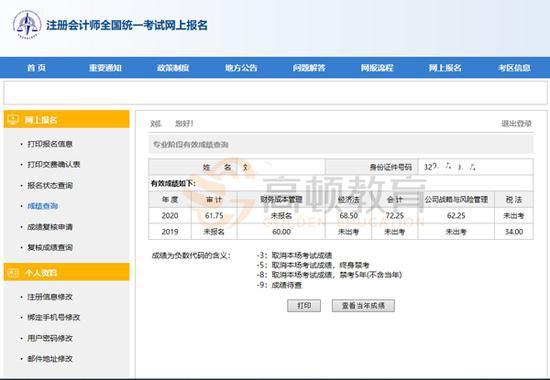Screen dimensions: 550x380
Task: Select 成绩查询 in sidebar
Action: [42, 206]
